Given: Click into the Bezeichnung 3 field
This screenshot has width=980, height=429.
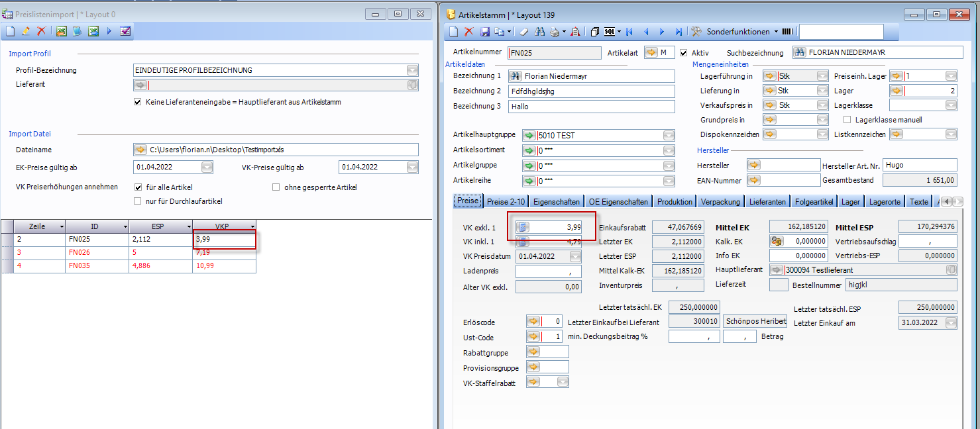Looking at the screenshot, I should pyautogui.click(x=591, y=107).
